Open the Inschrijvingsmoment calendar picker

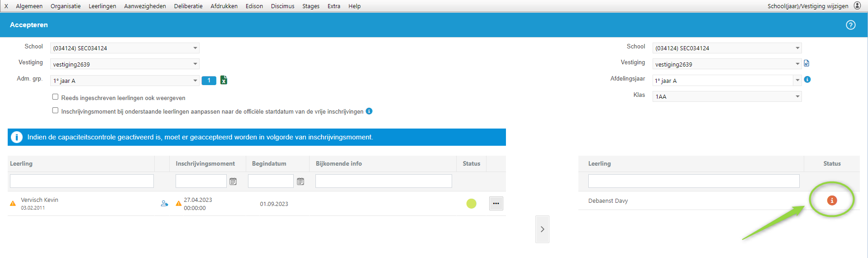[233, 182]
